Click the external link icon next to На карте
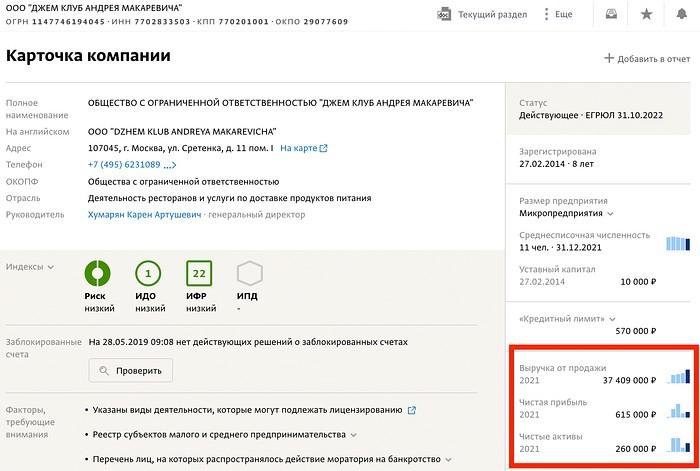 pyautogui.click(x=324, y=148)
